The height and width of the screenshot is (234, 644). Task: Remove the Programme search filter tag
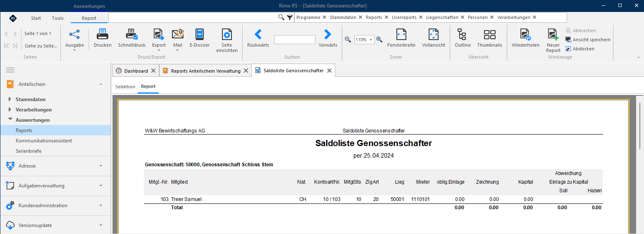tap(324, 17)
